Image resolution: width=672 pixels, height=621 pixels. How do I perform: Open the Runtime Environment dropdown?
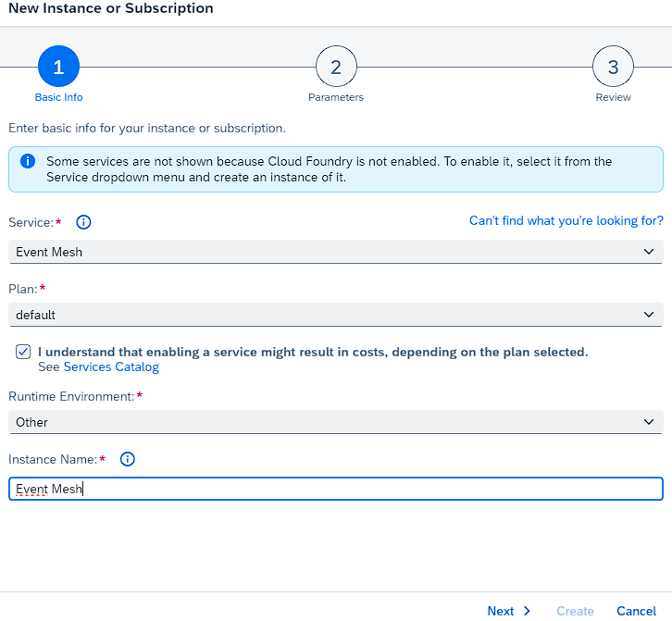click(x=335, y=422)
